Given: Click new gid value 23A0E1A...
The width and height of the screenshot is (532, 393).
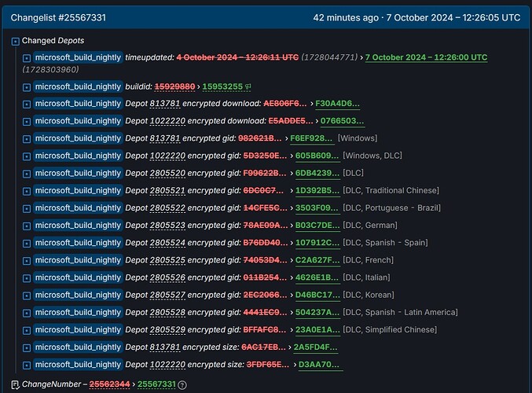Looking at the screenshot, I should pyautogui.click(x=317, y=330).
